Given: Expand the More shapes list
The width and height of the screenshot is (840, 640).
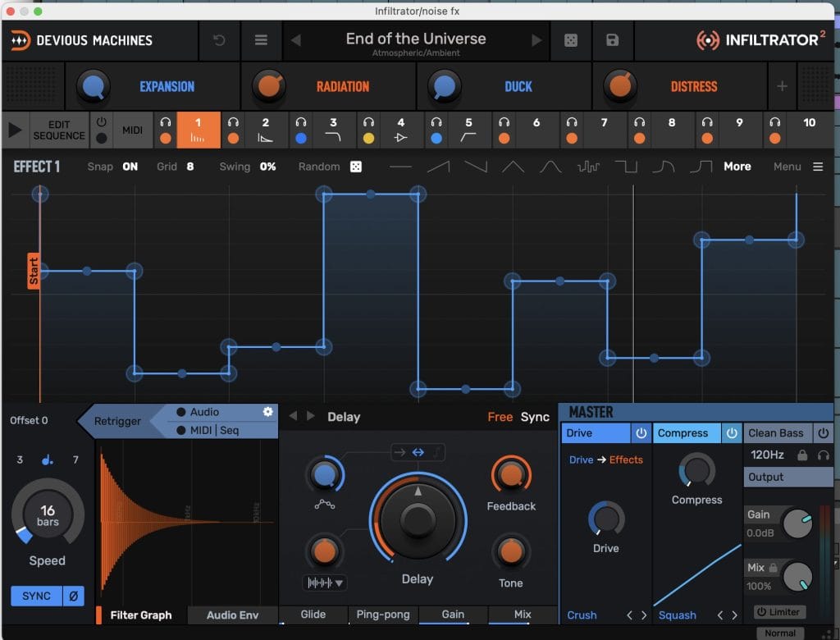Looking at the screenshot, I should pos(737,167).
